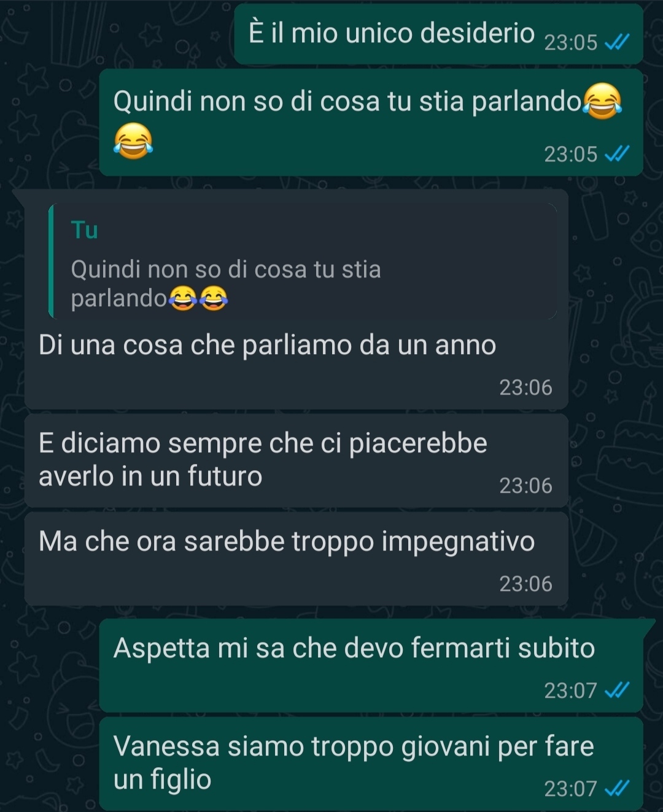
Task: Tap the double ticks at 23:07 'Aspetta' message
Action: (x=617, y=690)
